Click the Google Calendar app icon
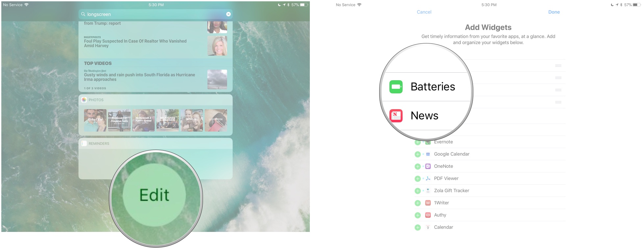This screenshot has height=250, width=644. pos(428,154)
